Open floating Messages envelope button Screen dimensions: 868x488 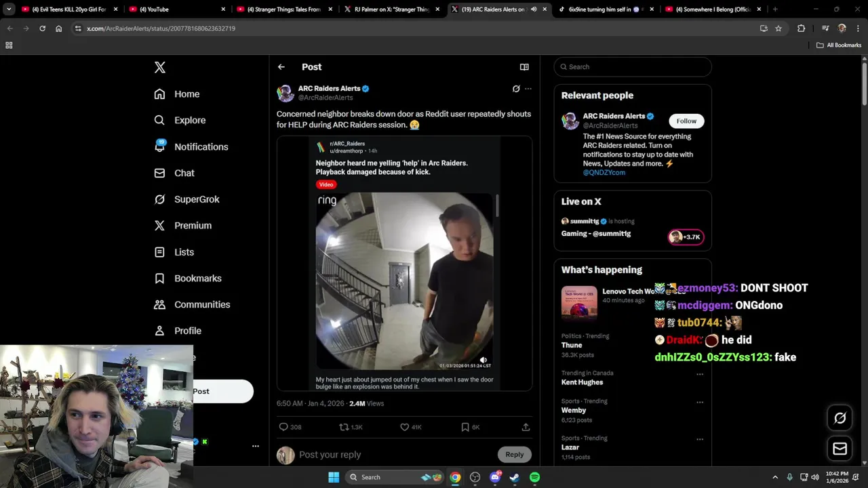pyautogui.click(x=840, y=449)
